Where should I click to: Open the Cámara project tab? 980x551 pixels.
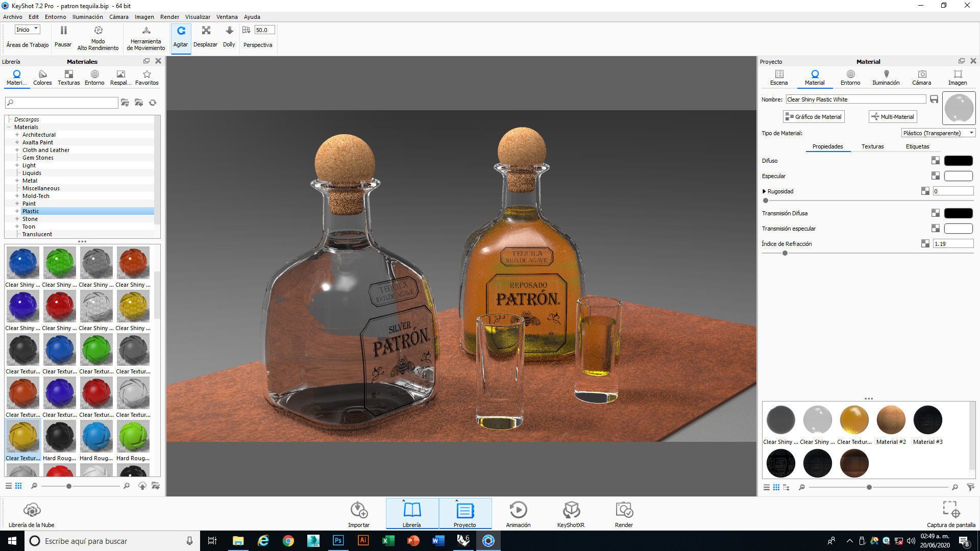click(922, 78)
